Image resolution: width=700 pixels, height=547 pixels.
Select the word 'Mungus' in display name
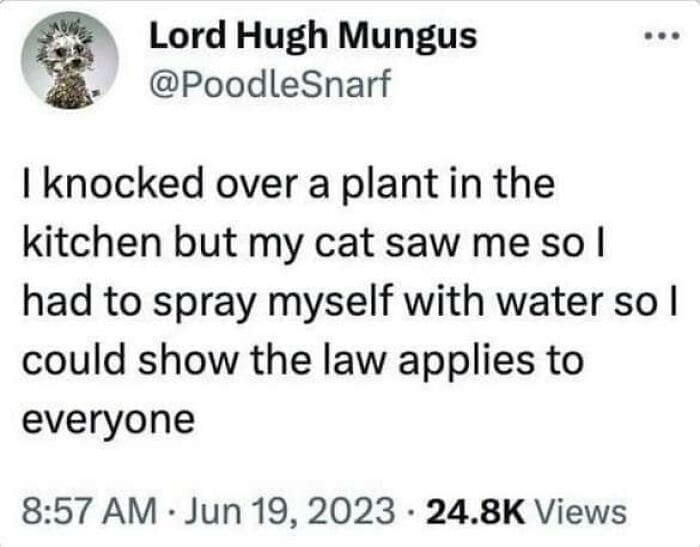408,37
